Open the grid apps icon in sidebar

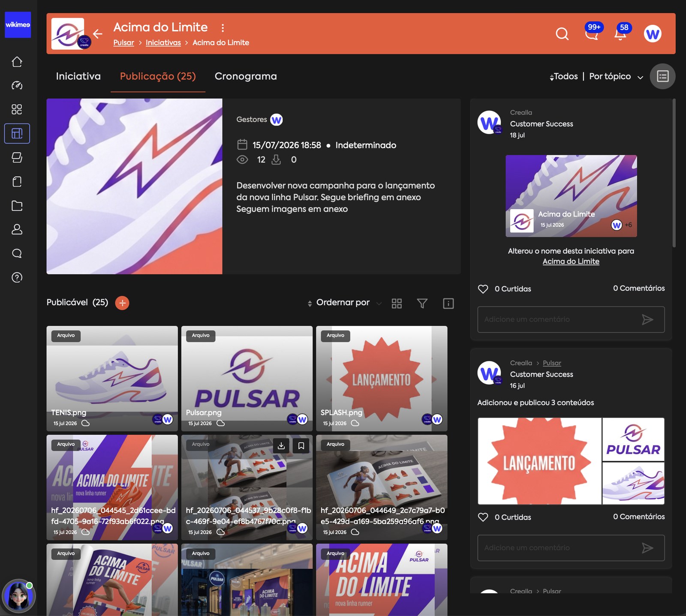click(17, 109)
